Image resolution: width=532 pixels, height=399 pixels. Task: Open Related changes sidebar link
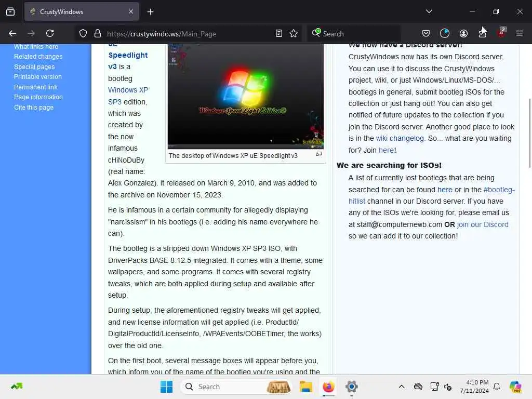38,57
